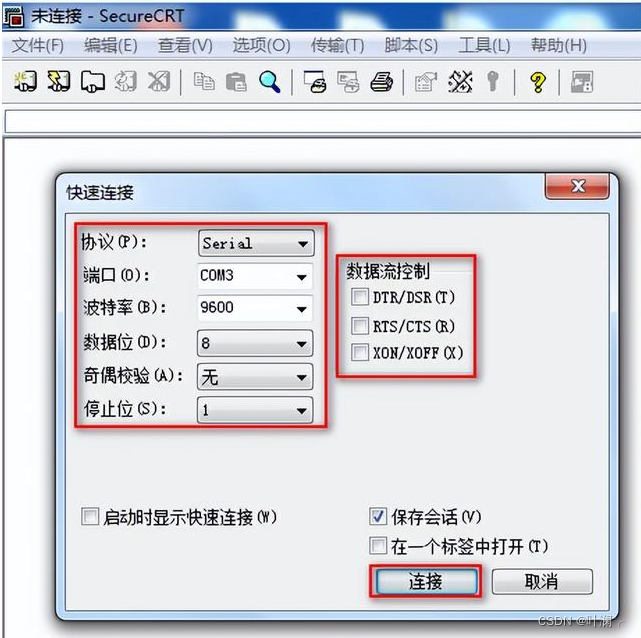Image resolution: width=641 pixels, height=638 pixels.
Task: Click the Disconnect toolbar icon
Action: coord(159,81)
